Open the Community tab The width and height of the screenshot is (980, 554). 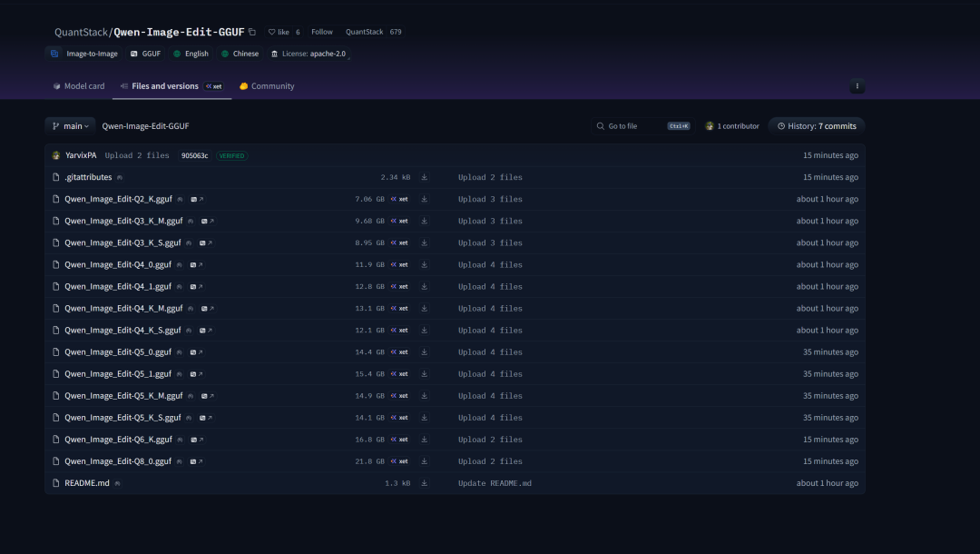click(x=267, y=86)
